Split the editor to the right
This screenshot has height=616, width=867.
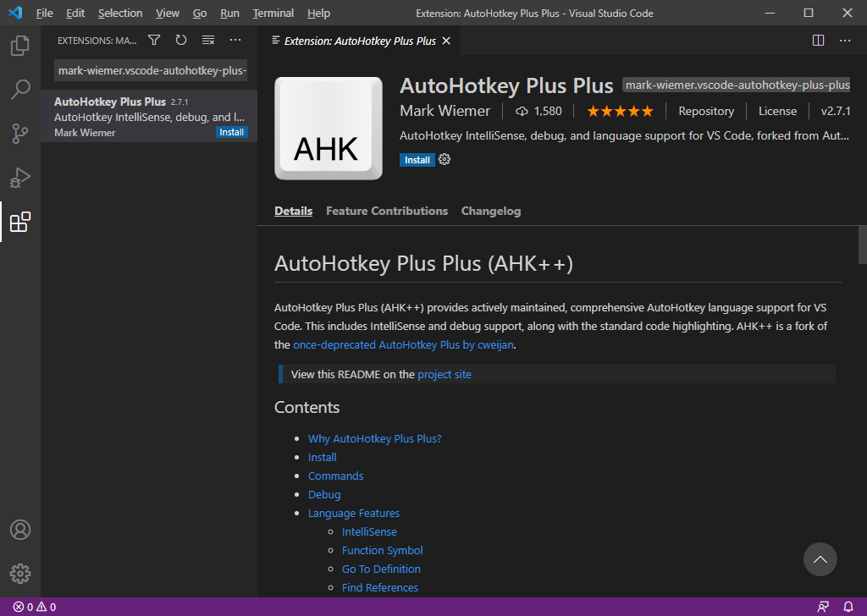[817, 40]
